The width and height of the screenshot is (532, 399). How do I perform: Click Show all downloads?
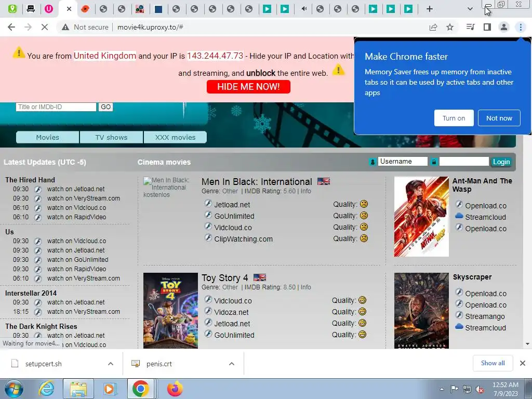click(493, 363)
